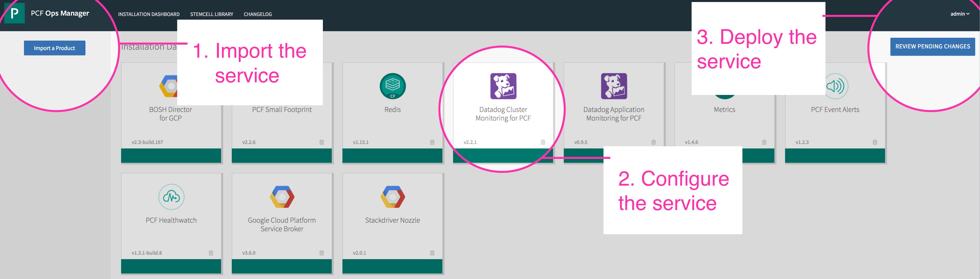Switch to the Stemcell Library page
Image resolution: width=980 pixels, height=279 pixels.
coord(211,14)
